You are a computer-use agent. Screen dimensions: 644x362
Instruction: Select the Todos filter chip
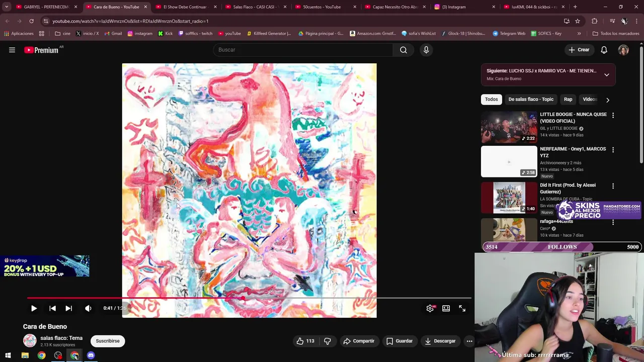click(x=491, y=100)
